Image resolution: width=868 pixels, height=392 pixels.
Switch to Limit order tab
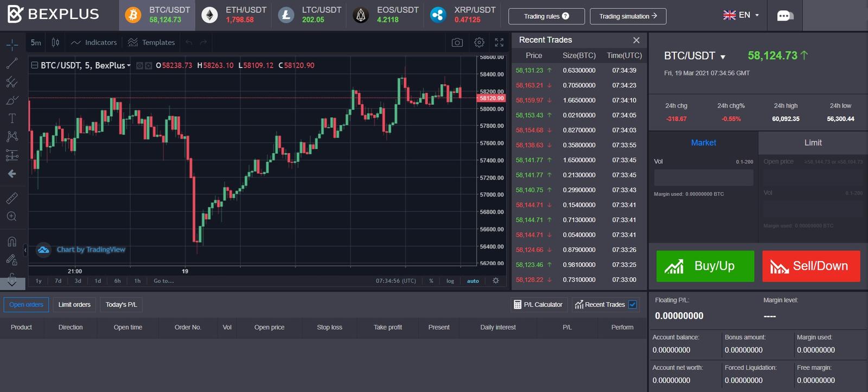coord(813,143)
